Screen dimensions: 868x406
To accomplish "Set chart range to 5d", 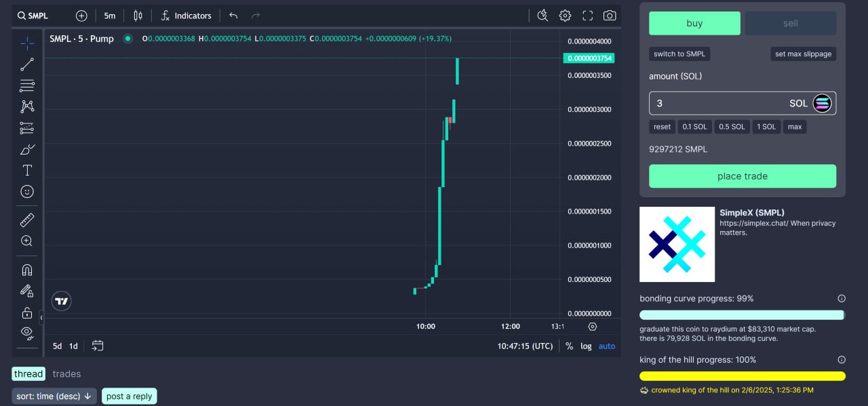I will click(x=58, y=346).
